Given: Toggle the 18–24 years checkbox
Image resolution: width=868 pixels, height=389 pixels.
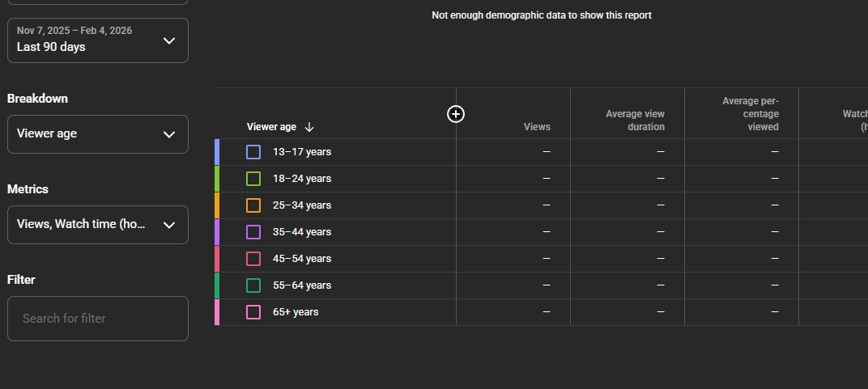Looking at the screenshot, I should (x=253, y=179).
